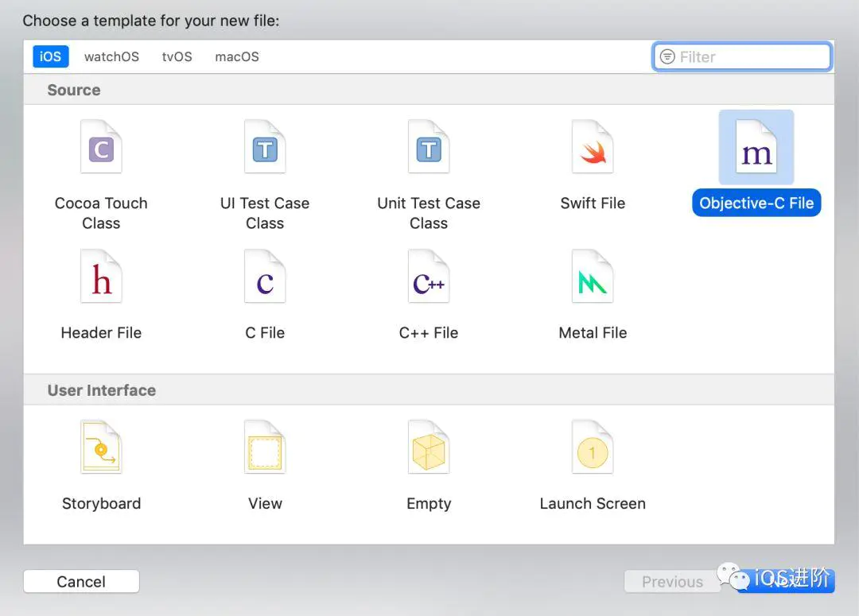Screen dimensions: 859x616
Task: Cancel the new file dialog
Action: [x=81, y=582]
